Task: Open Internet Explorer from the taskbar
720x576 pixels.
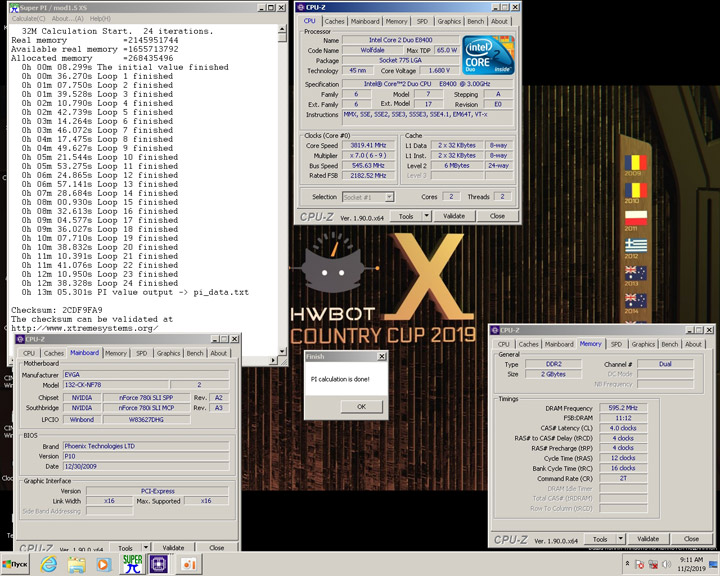Action: tap(48, 563)
